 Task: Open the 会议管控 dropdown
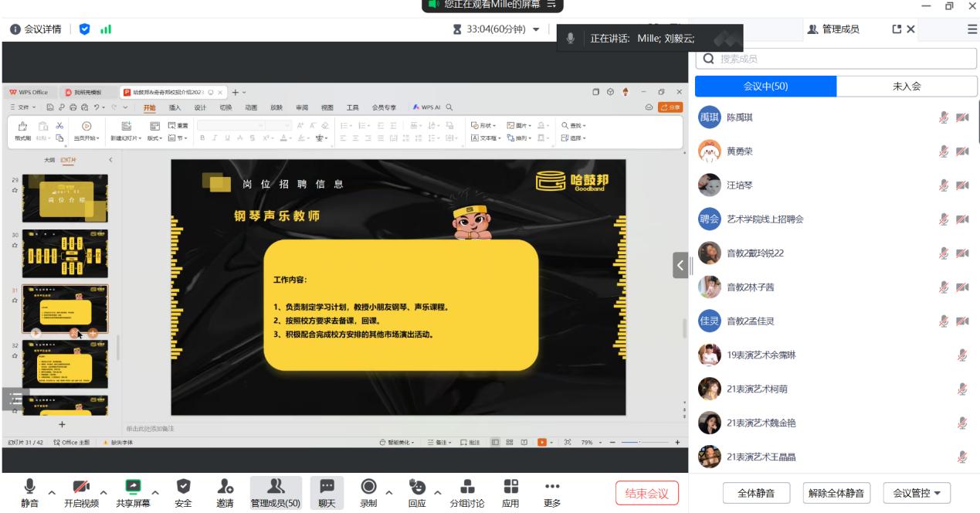point(916,493)
